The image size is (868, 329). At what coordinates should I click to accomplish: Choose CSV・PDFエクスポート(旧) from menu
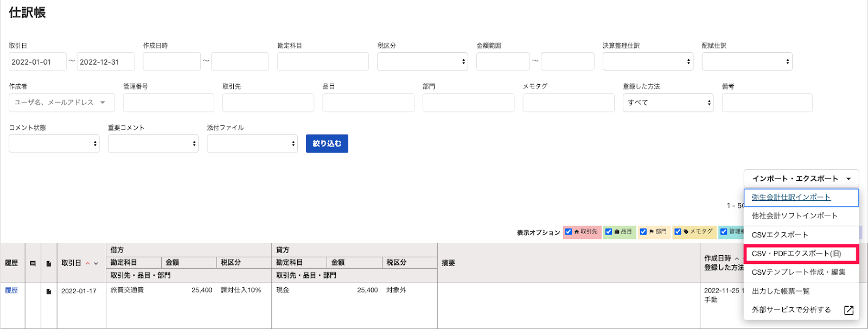tap(801, 254)
